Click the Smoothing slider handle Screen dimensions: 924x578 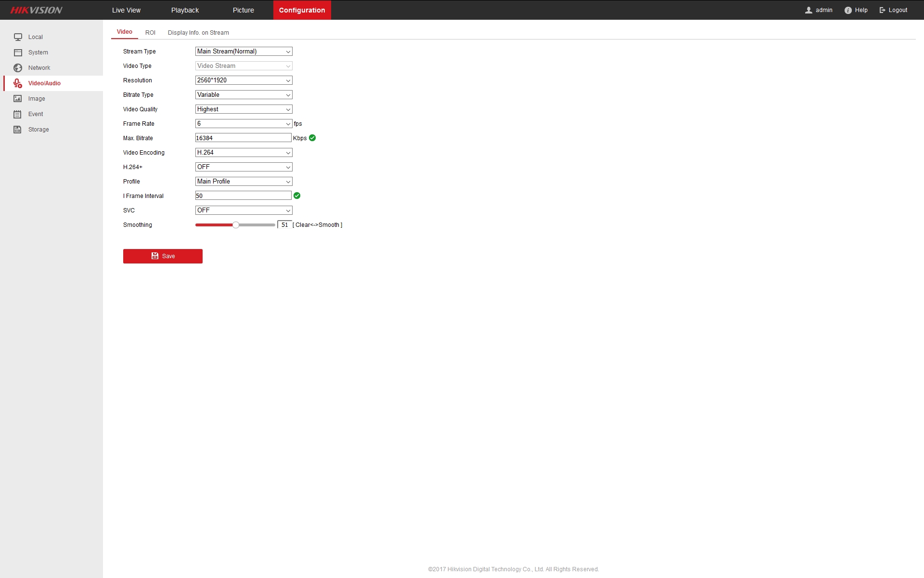click(x=236, y=225)
